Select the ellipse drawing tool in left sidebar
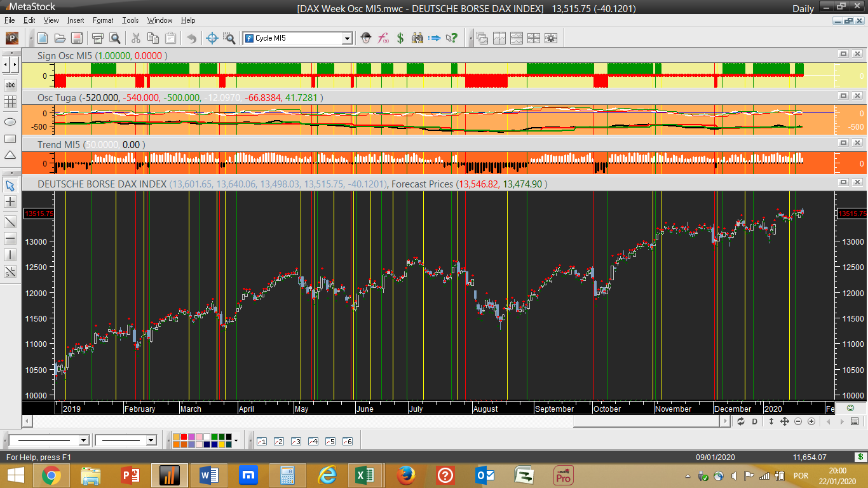This screenshot has width=868, height=488. (10, 121)
